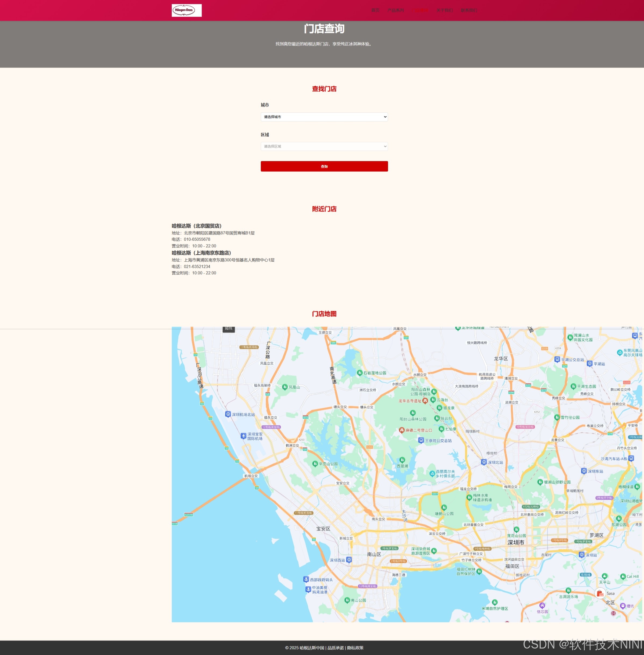
Task: Click the 深圳北站 station icon on map
Action: click(484, 462)
